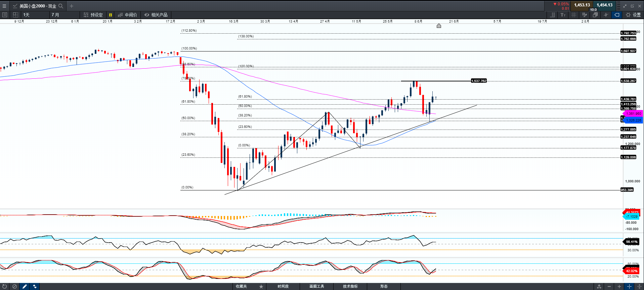Click the vertical scale adjust icon
This screenshot has height=290, width=644.
pos(639,287)
